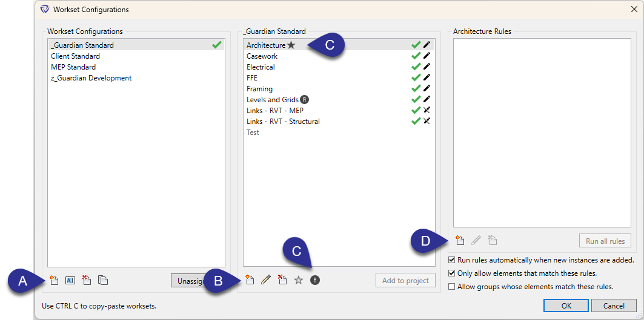This screenshot has width=644, height=320.
Task: Select MEP Standard configuration
Action: (x=136, y=67)
